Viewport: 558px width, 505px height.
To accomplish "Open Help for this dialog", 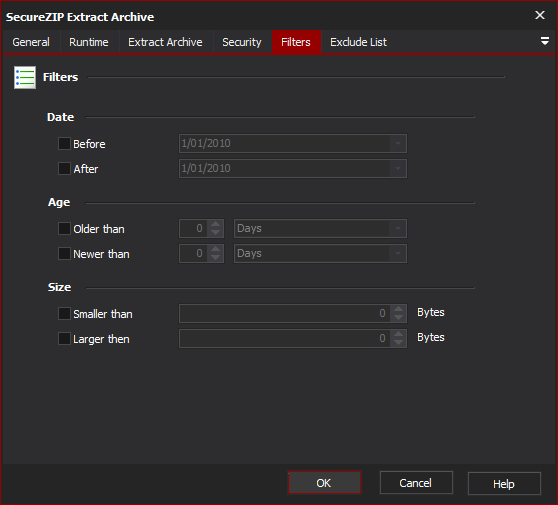I will coord(504,484).
